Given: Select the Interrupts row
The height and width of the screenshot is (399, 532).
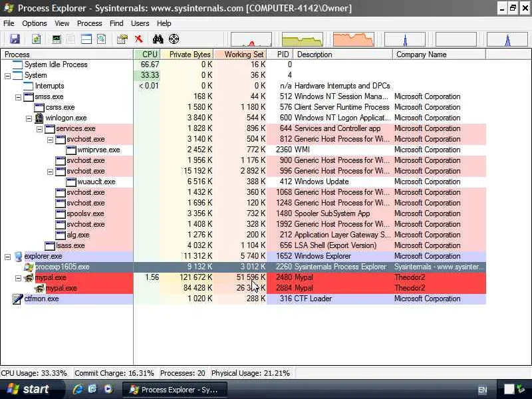Looking at the screenshot, I should point(243,86).
